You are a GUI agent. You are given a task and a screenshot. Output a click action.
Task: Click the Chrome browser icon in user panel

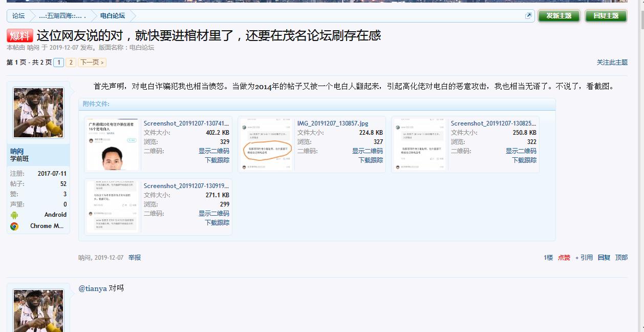coord(14,226)
